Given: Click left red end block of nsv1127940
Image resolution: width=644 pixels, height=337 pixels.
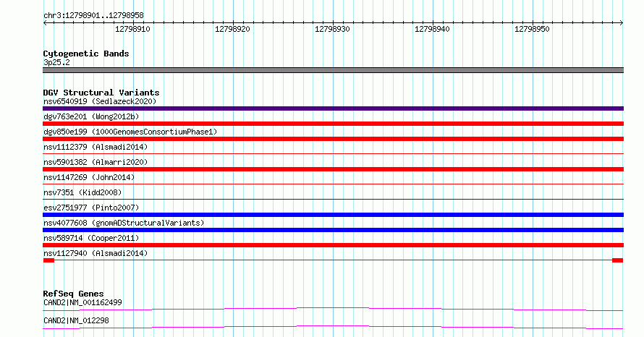Looking at the screenshot, I should coord(49,260).
